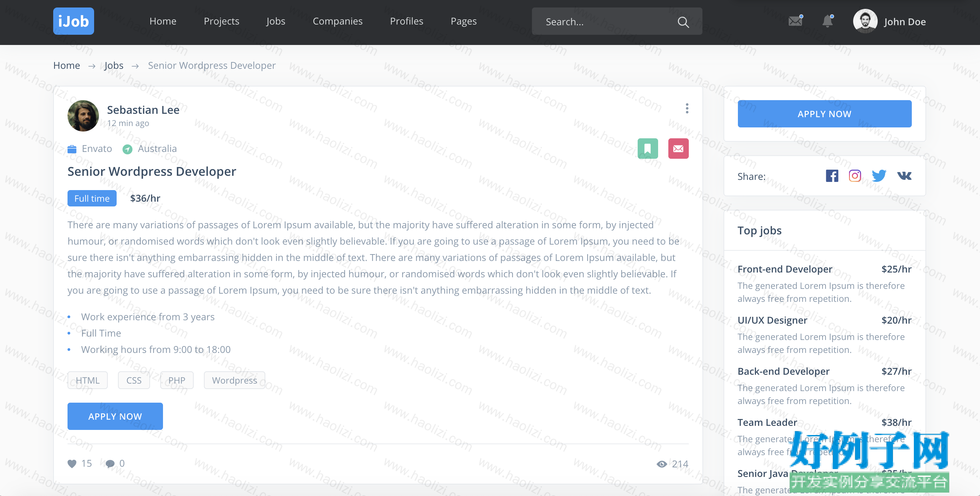Focus the Search input field
980x496 pixels.
point(617,21)
